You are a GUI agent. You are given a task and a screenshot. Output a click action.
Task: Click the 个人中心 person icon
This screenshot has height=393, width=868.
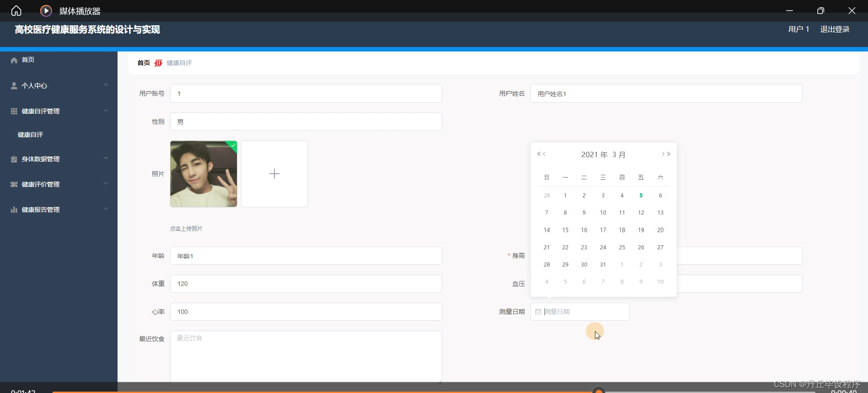point(14,85)
